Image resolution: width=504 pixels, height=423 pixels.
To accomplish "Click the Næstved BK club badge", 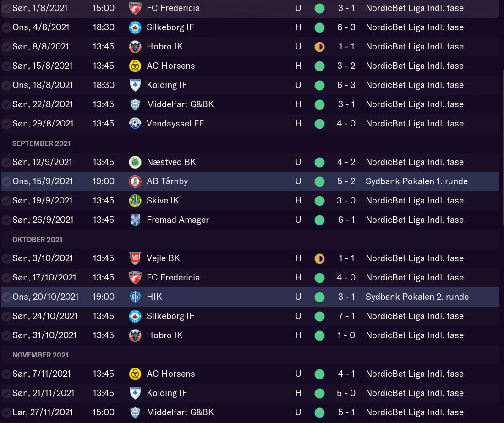I will coord(135,162).
